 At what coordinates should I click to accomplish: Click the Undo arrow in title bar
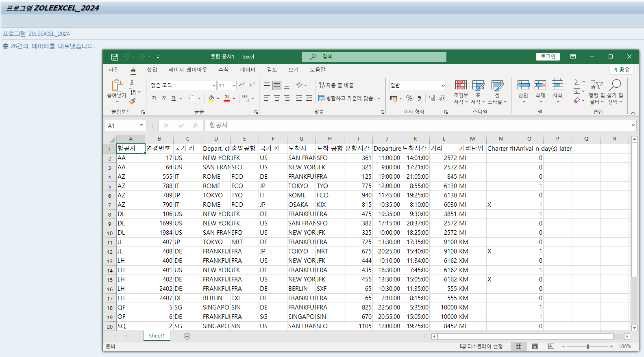coord(126,57)
